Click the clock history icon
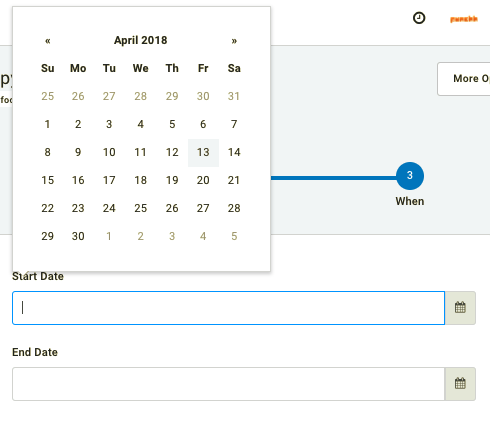This screenshot has height=430, width=490. point(419,18)
